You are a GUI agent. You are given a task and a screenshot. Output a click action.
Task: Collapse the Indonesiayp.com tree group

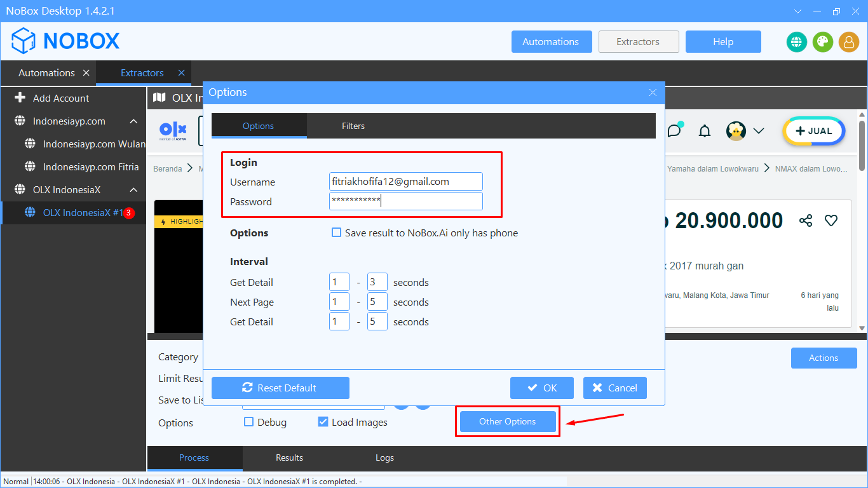tap(133, 121)
